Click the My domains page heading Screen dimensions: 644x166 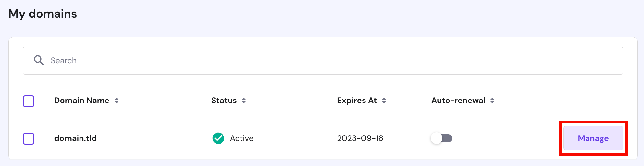point(43,14)
